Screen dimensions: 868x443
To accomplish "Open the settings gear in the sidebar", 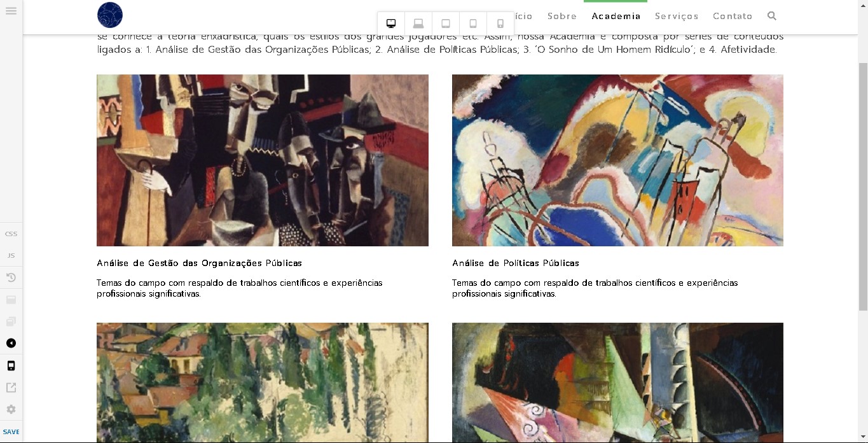I will 11,409.
